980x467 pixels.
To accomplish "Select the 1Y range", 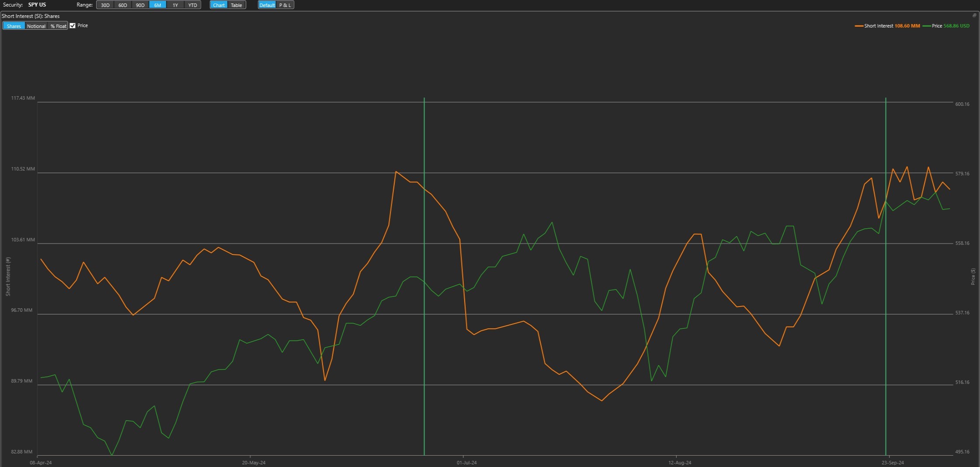I will click(175, 5).
